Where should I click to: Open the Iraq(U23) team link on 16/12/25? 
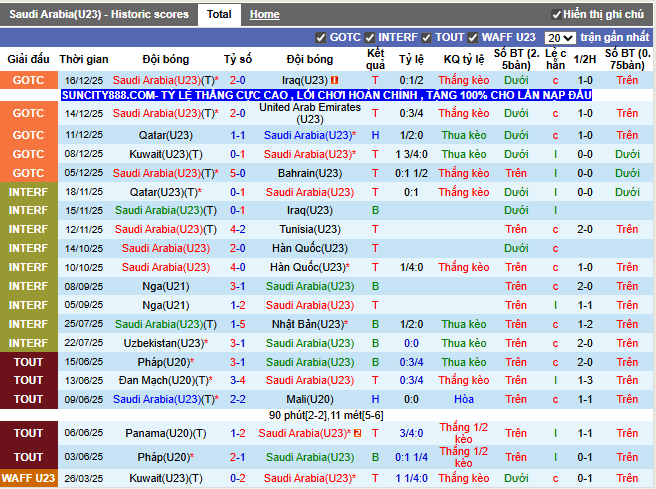pos(305,80)
